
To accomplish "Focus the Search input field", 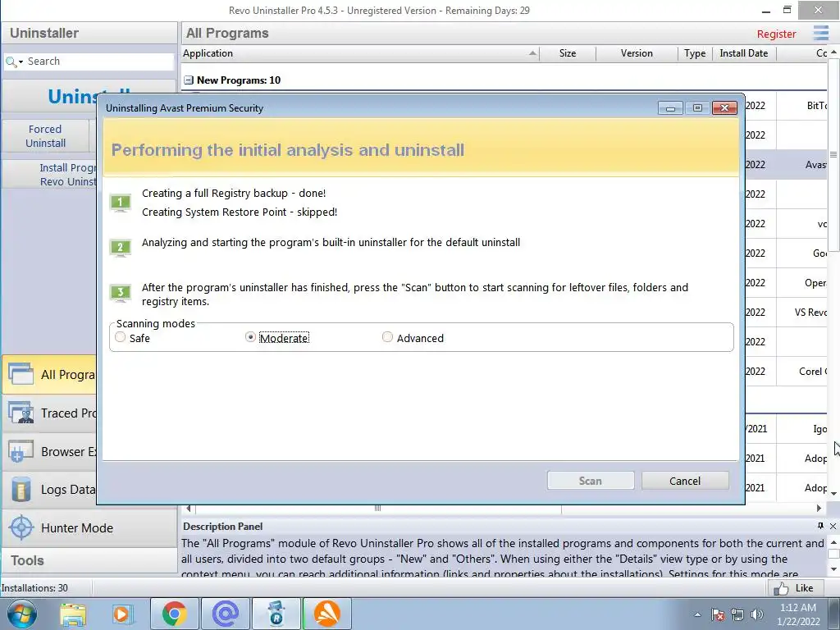I will coord(99,62).
